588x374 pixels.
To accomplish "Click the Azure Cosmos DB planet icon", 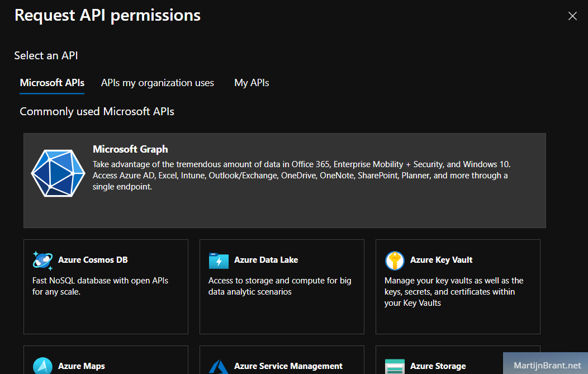I will (x=42, y=261).
